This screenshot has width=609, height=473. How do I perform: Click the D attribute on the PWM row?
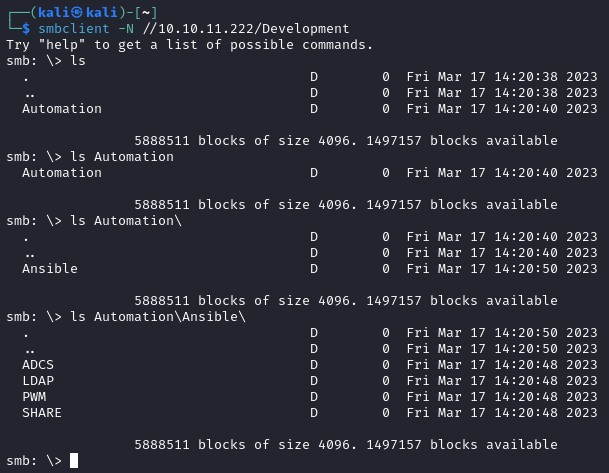click(314, 397)
